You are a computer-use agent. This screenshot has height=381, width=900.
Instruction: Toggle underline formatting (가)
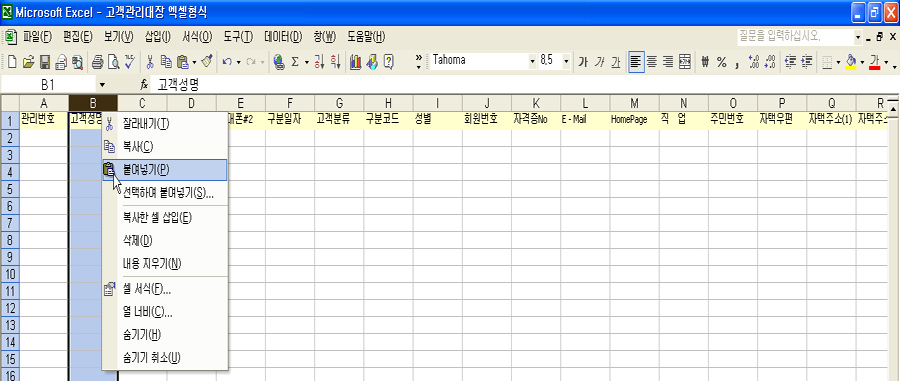[616, 61]
